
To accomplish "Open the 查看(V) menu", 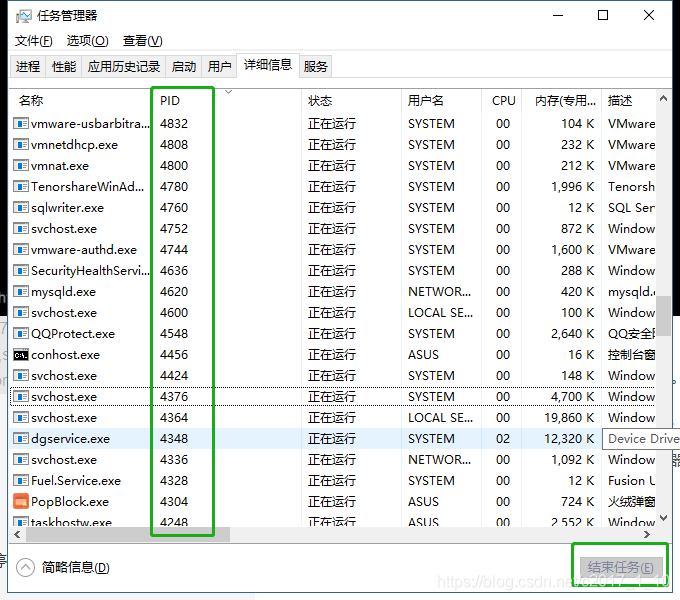I will (143, 41).
